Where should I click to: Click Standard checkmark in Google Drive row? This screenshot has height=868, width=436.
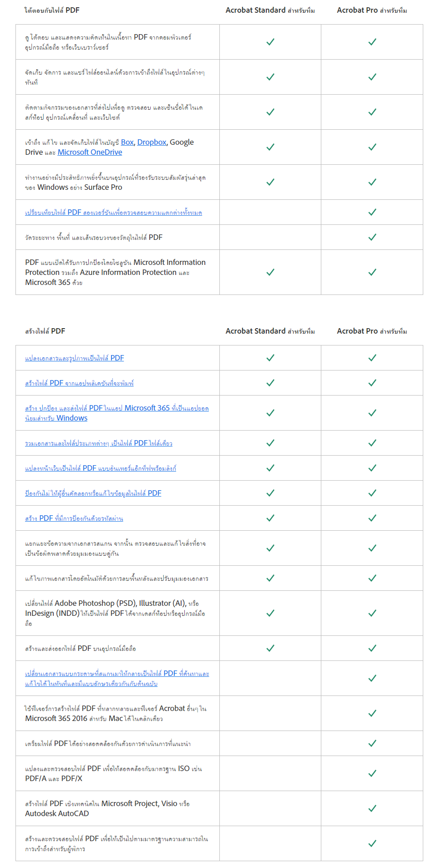pyautogui.click(x=270, y=147)
